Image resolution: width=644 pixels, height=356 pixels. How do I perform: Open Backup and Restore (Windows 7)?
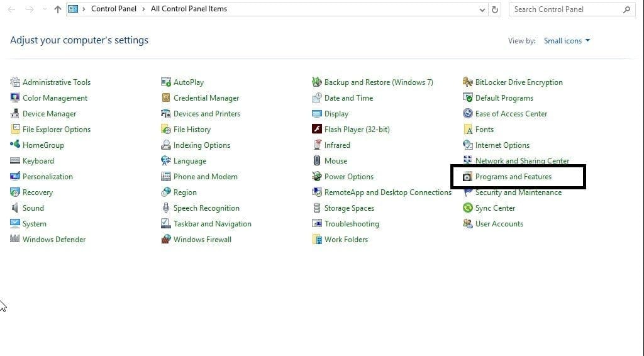point(379,82)
